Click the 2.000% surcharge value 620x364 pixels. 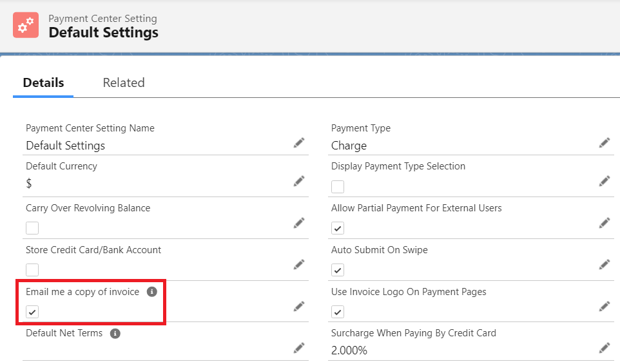[x=349, y=350]
